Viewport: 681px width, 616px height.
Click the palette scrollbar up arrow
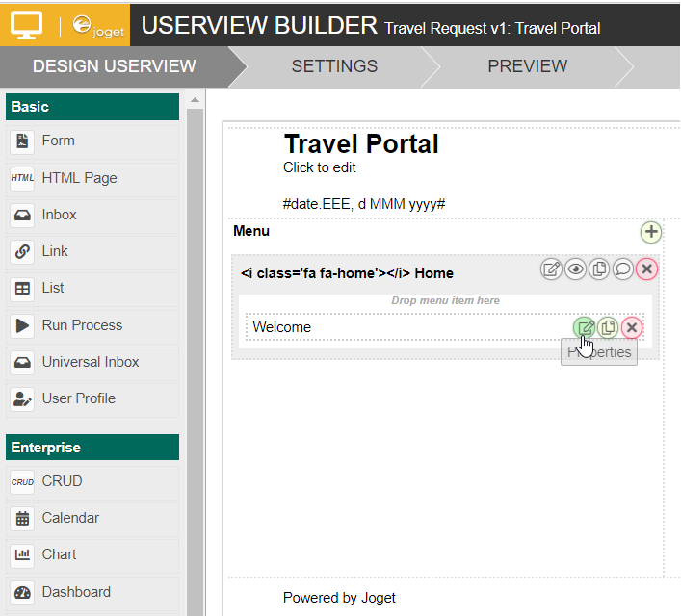coord(194,100)
